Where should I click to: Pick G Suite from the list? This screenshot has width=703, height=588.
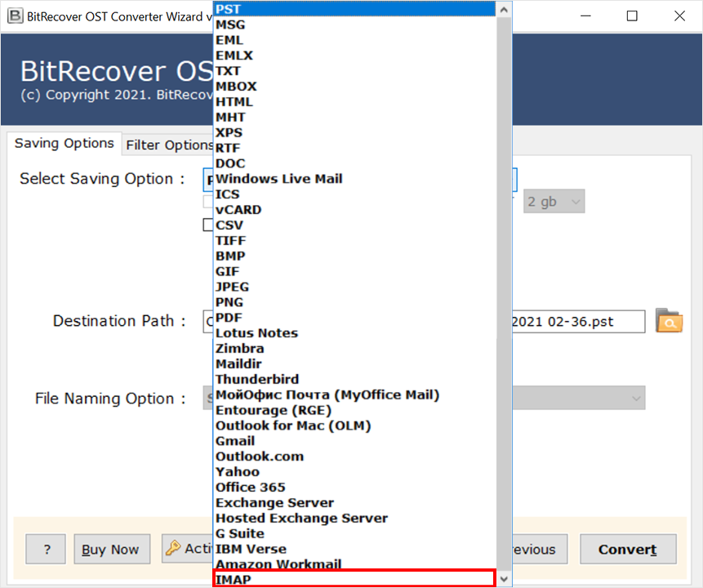point(354,533)
